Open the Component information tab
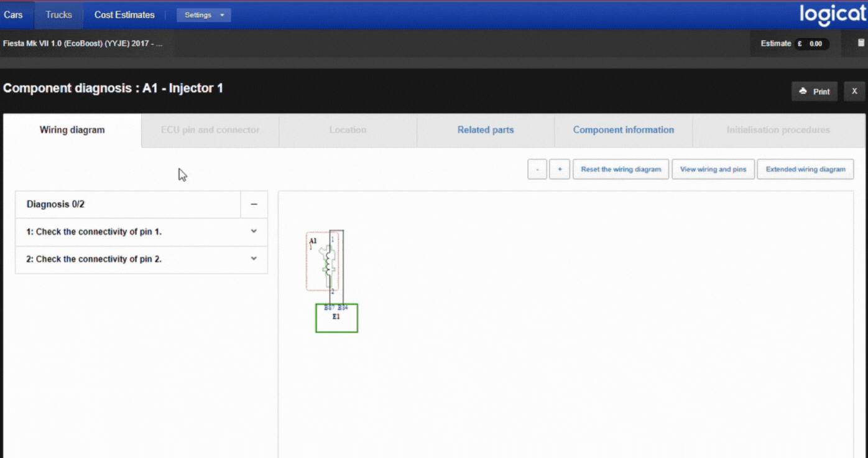Viewport: 868px width, 458px height. point(623,130)
